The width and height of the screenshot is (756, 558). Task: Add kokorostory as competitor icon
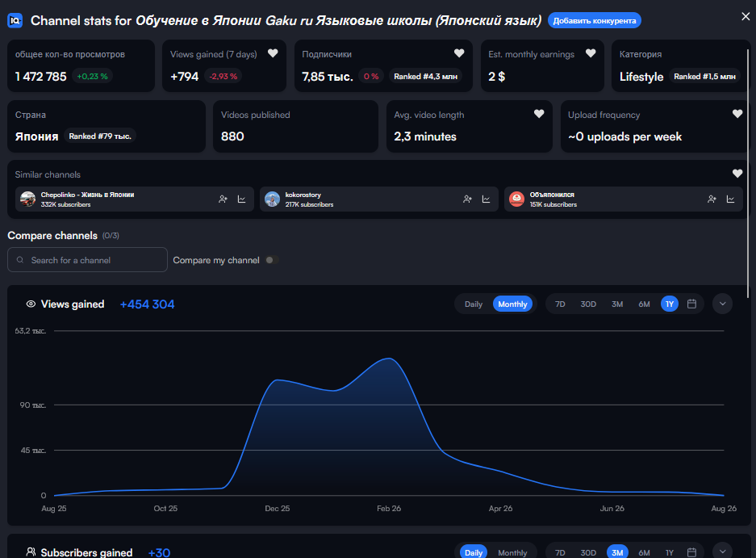pyautogui.click(x=467, y=199)
